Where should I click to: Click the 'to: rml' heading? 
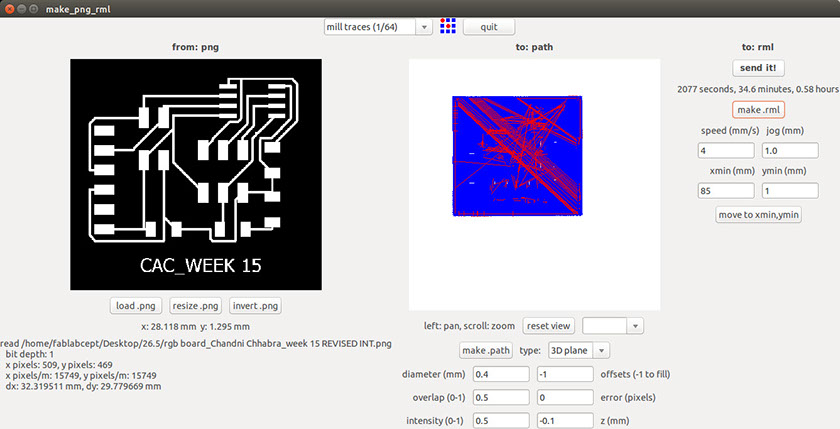point(758,47)
